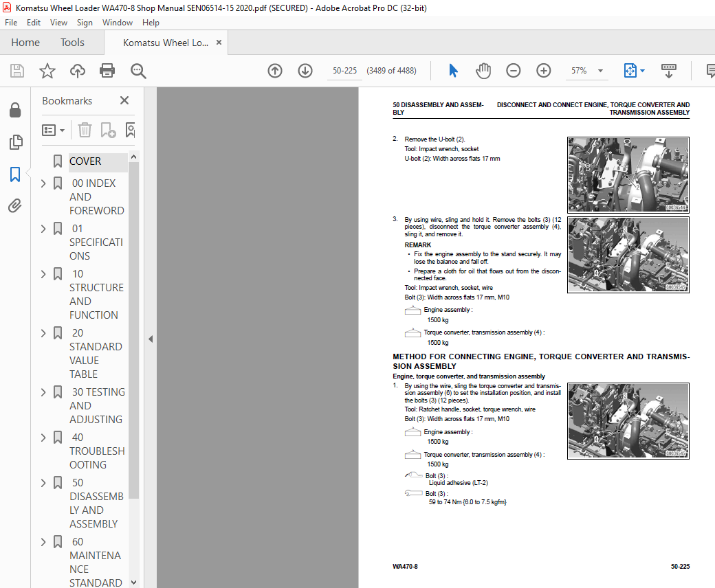Expand the 01 SPECIFICATIONS bookmark

click(43, 229)
